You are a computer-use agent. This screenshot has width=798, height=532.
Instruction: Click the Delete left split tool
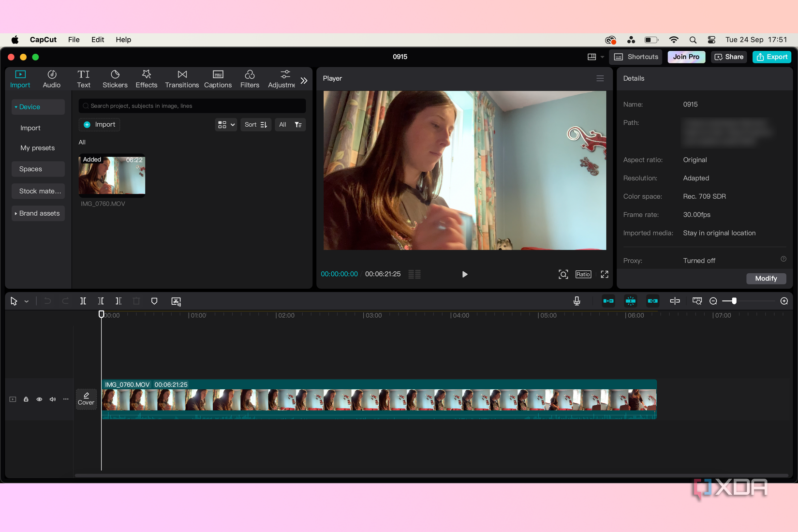tap(101, 301)
